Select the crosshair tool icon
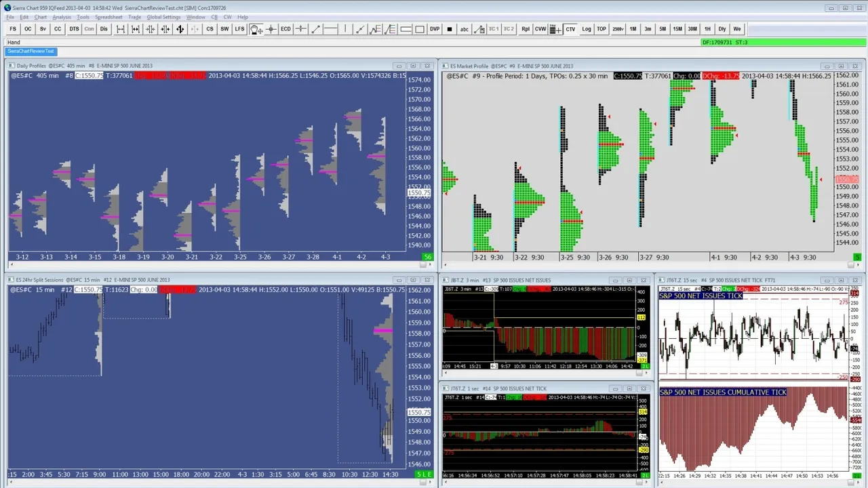The width and height of the screenshot is (868, 488). coord(271,29)
